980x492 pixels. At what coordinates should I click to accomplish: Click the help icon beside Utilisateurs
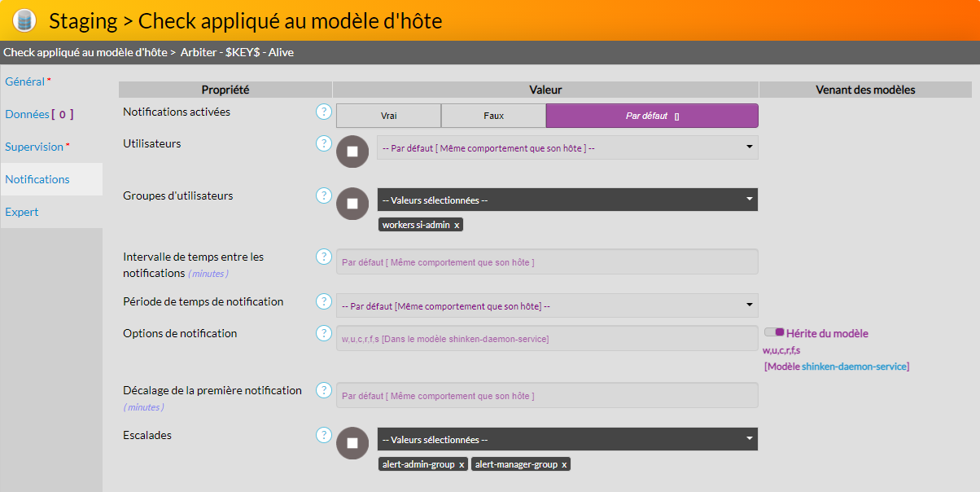click(324, 143)
